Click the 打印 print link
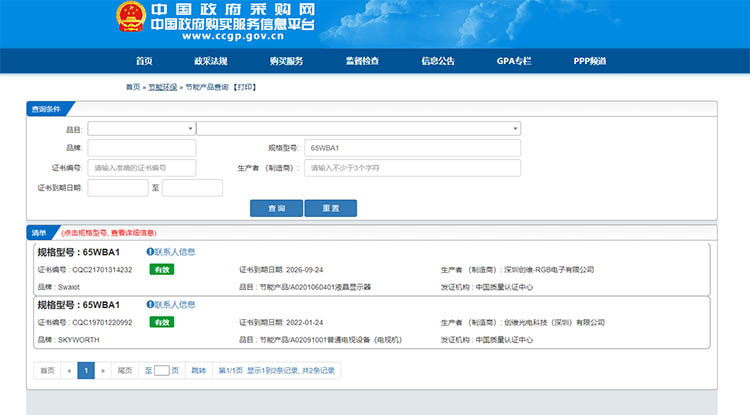The image size is (750, 415). (x=244, y=88)
